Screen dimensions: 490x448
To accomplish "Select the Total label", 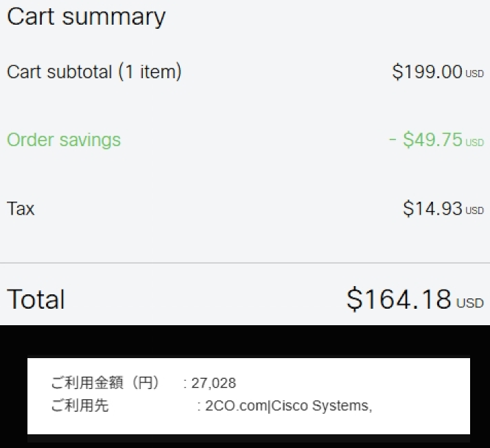I will [36, 300].
